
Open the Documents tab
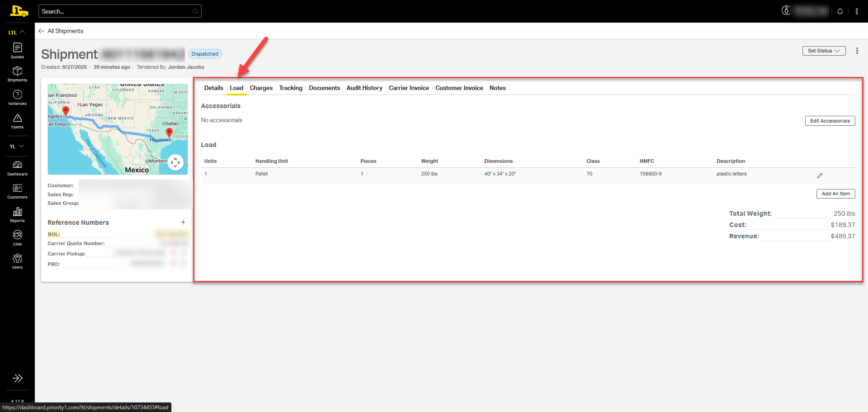coord(325,88)
